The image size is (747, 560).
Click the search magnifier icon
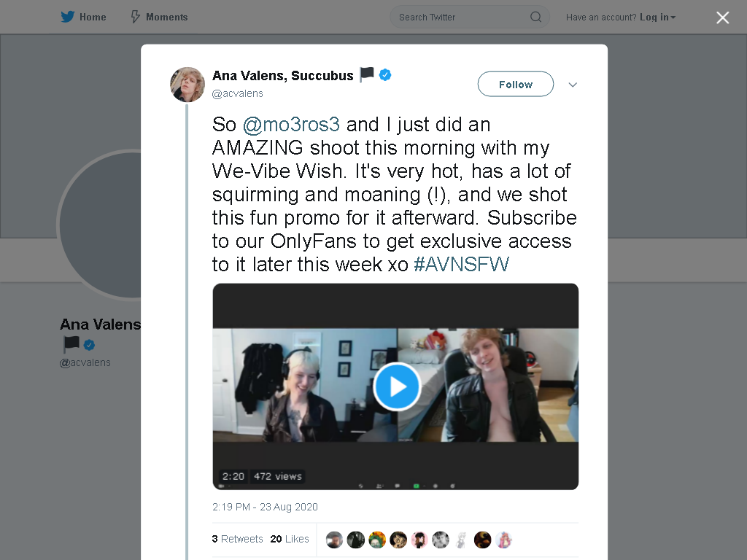(x=535, y=17)
